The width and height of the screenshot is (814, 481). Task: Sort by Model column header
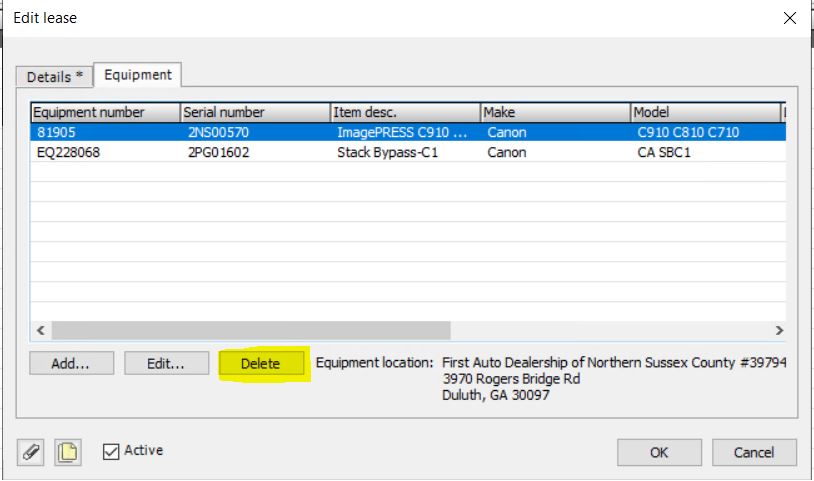(x=705, y=112)
